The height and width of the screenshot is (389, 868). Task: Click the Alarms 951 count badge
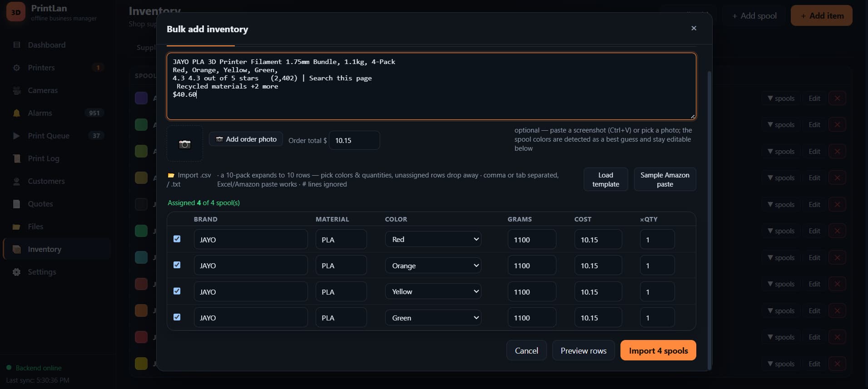[94, 113]
